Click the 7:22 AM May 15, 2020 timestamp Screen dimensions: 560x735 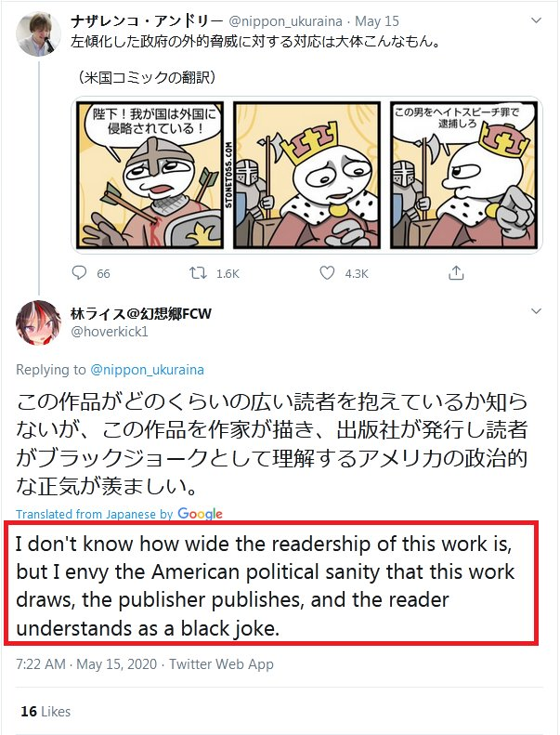(86, 664)
